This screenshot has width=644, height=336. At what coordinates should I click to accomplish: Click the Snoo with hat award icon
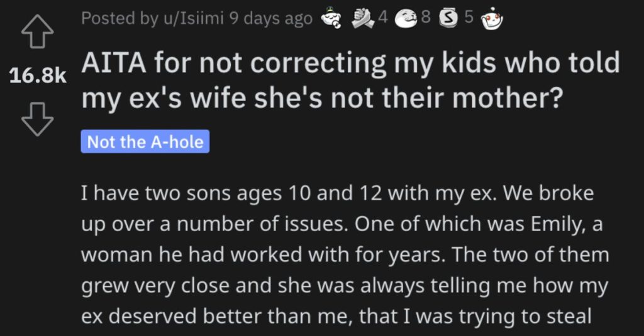(x=332, y=19)
